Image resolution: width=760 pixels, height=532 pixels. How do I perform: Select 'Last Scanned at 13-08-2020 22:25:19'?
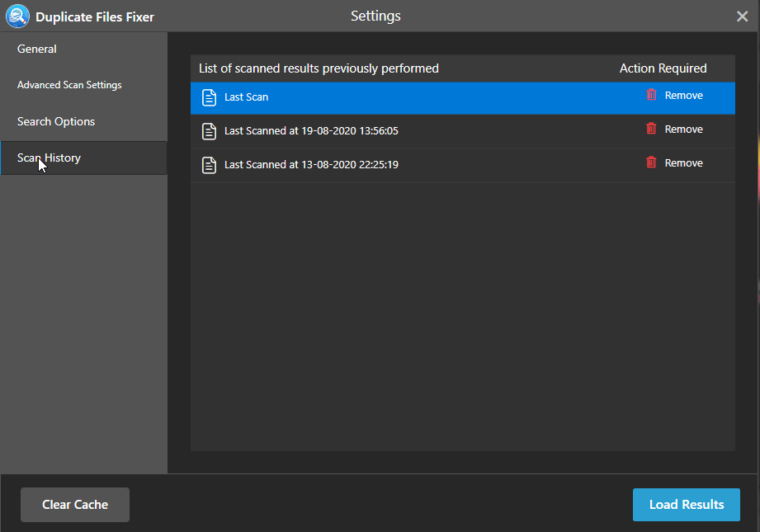click(x=463, y=165)
